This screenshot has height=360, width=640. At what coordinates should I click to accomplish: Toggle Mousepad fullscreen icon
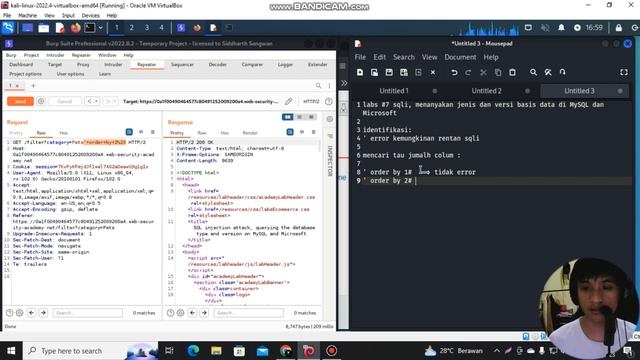pos(624,72)
